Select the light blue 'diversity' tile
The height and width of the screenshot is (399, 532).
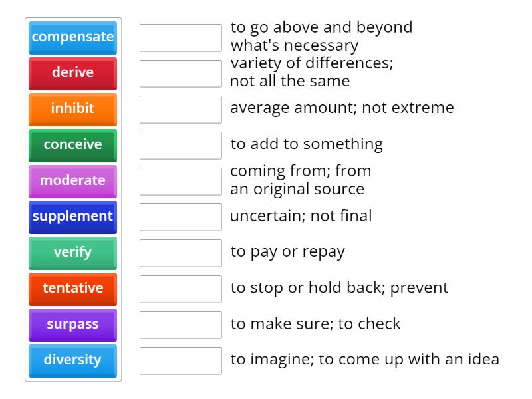pos(72,360)
